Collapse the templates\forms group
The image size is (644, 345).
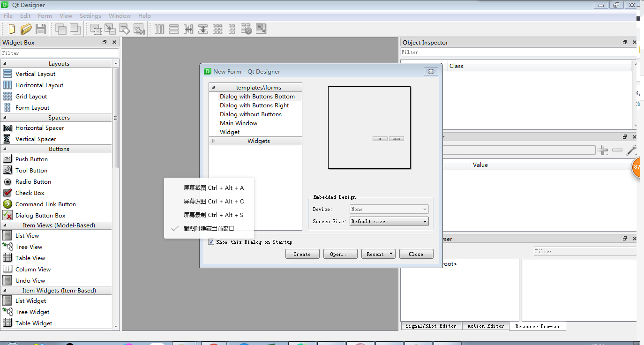click(213, 87)
